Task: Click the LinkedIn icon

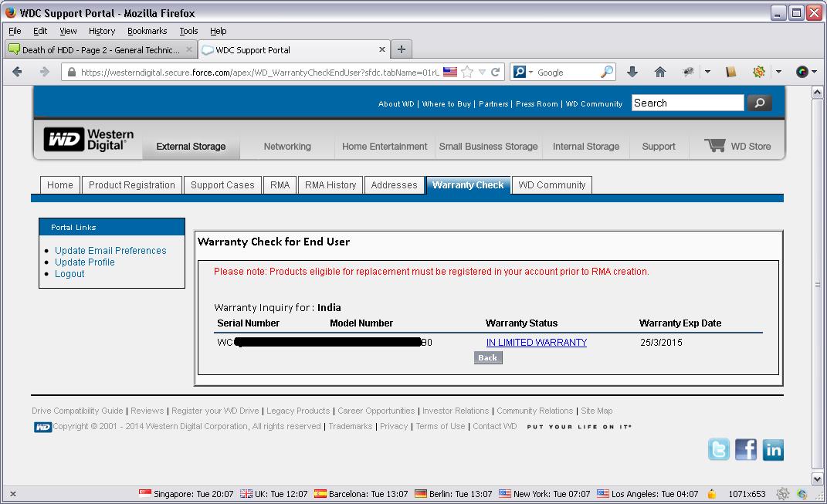Action: 772,449
